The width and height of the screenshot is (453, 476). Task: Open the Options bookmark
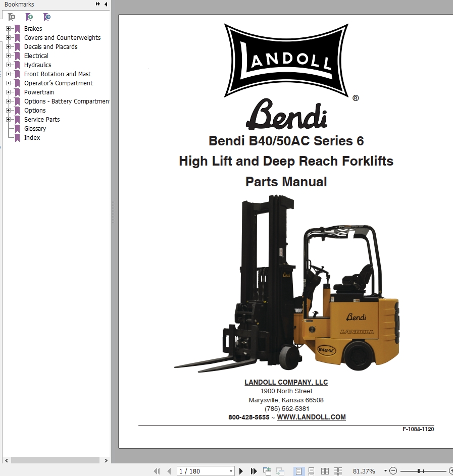pyautogui.click(x=35, y=111)
